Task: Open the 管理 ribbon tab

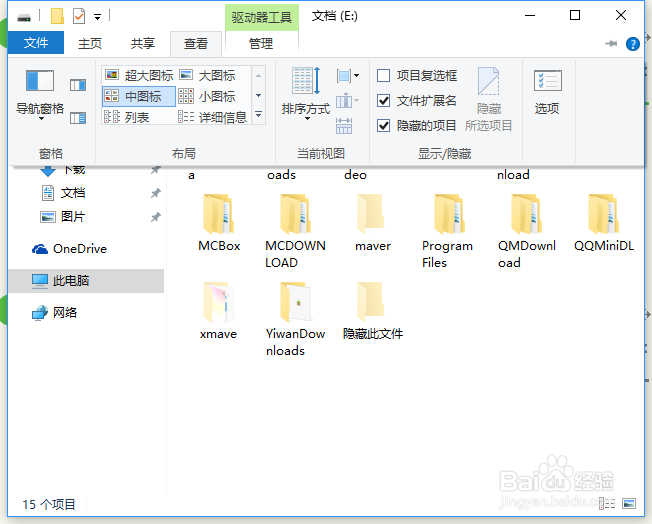Action: (261, 44)
